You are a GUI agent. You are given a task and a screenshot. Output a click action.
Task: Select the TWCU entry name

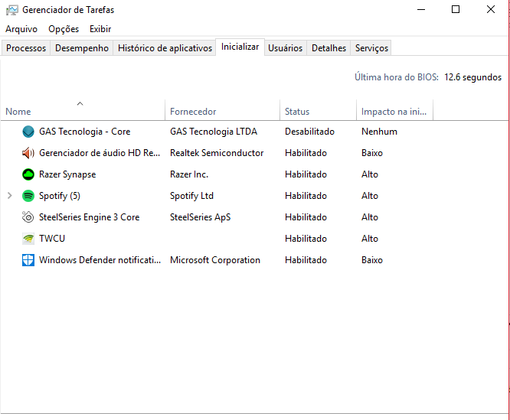(x=52, y=239)
